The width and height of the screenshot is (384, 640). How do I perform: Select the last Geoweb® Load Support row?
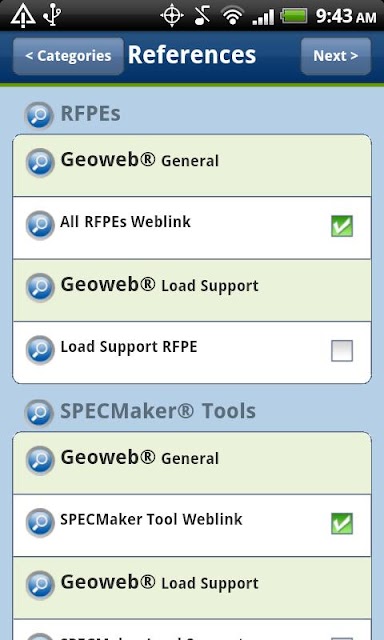(192, 588)
